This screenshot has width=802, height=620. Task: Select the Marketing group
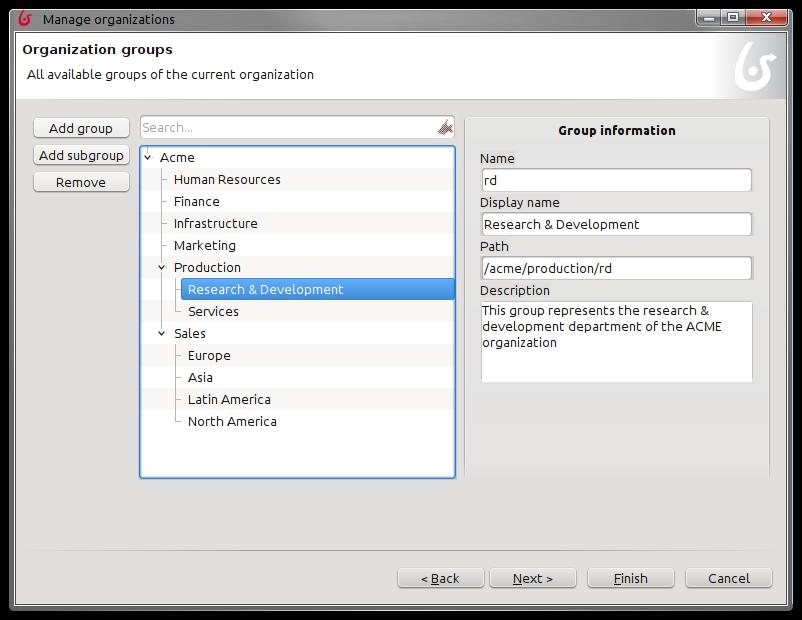(x=205, y=246)
